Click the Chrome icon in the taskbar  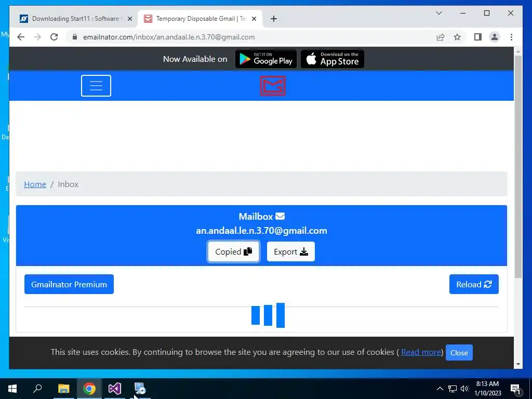(x=89, y=389)
